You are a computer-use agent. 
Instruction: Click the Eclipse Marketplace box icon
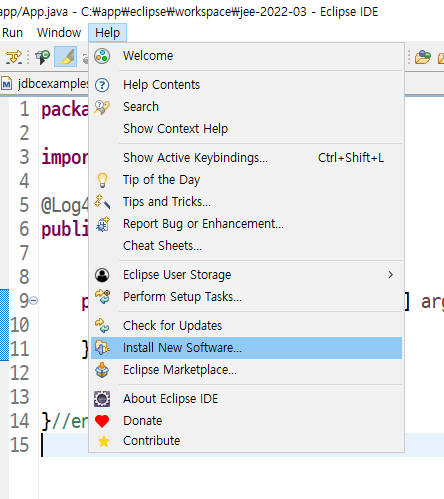pos(102,370)
